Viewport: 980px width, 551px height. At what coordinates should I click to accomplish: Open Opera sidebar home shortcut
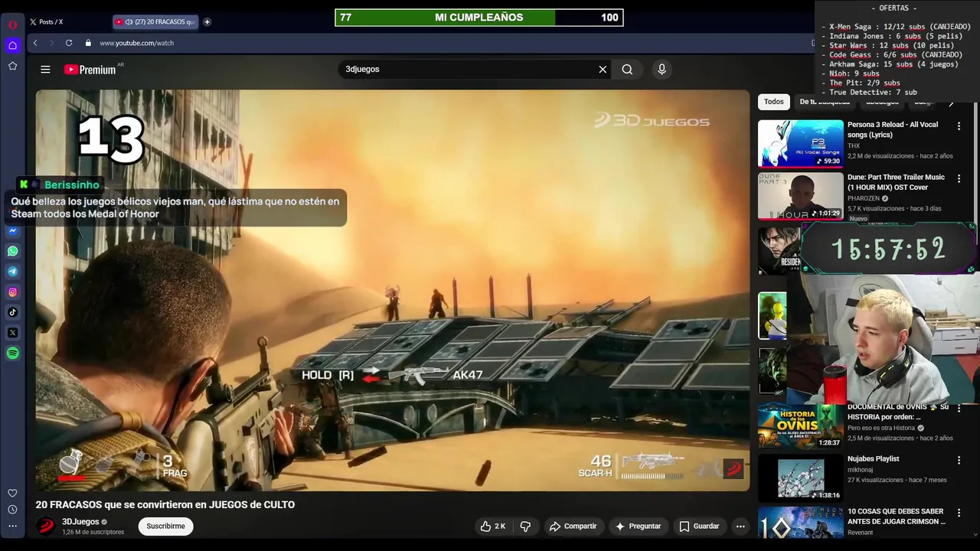[13, 45]
